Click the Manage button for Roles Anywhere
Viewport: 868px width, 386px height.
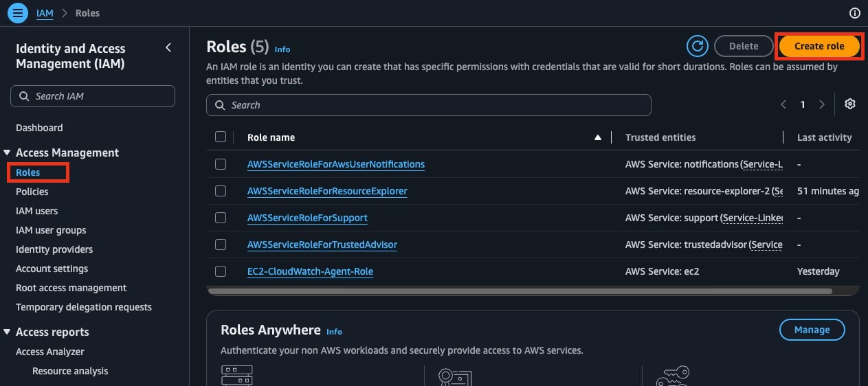[812, 330]
